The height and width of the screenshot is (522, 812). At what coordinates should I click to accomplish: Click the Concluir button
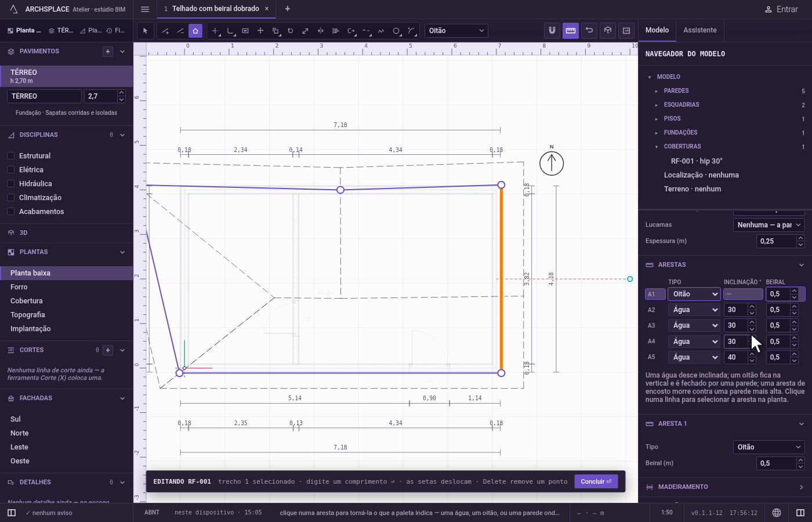[x=596, y=481]
